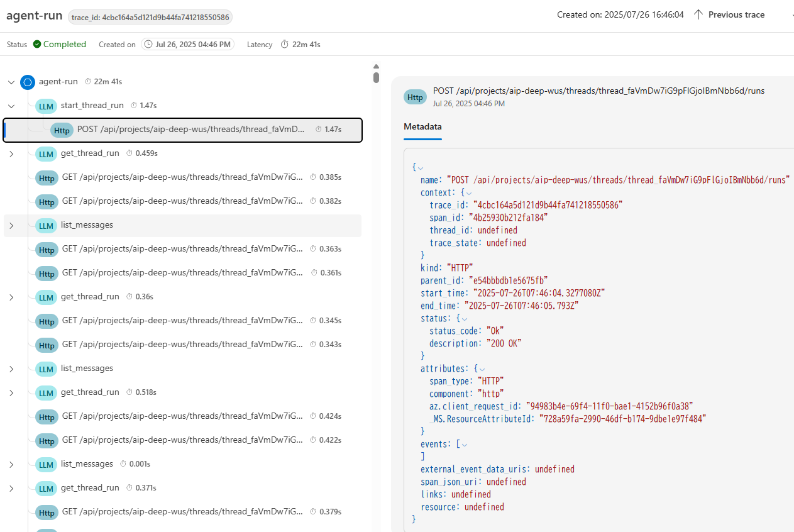The height and width of the screenshot is (532, 794).
Task: Click the LLM badge next to list_messages
Action: coord(46,224)
